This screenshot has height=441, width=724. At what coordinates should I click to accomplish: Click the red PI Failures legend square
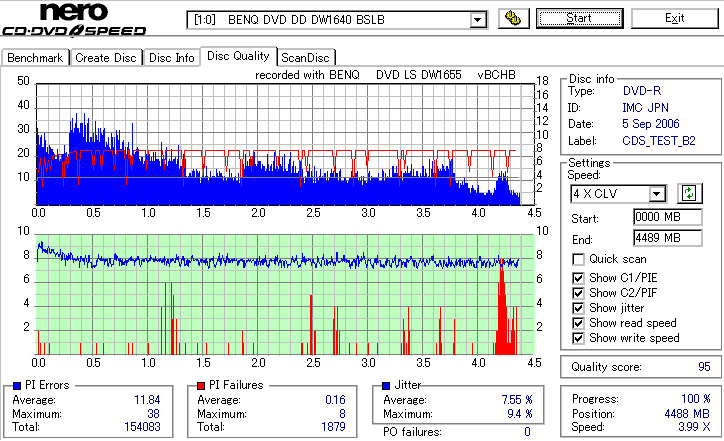tap(201, 386)
